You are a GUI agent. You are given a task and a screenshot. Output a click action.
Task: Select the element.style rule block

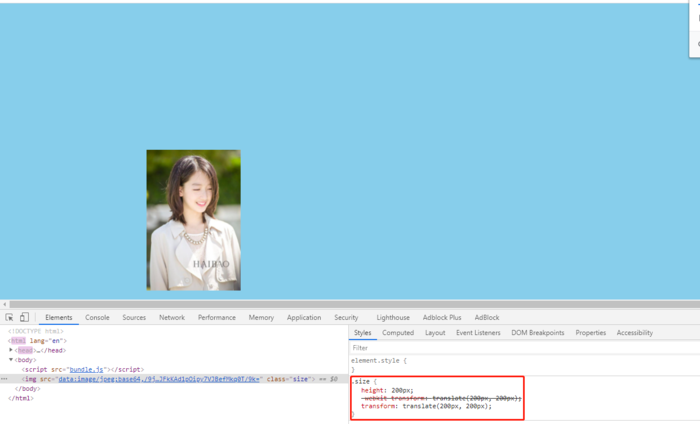pyautogui.click(x=379, y=365)
